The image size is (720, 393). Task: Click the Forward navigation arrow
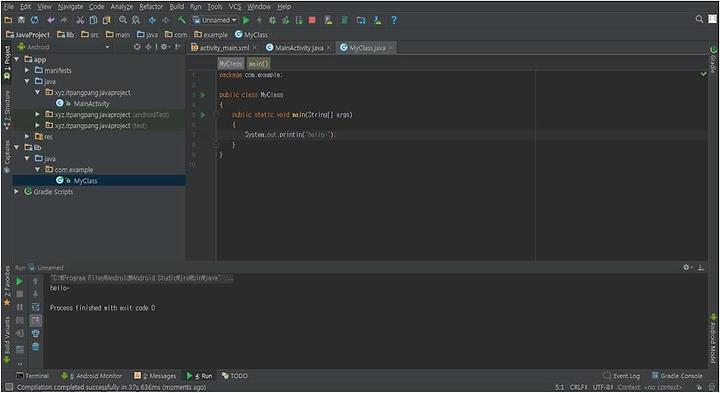(x=165, y=20)
